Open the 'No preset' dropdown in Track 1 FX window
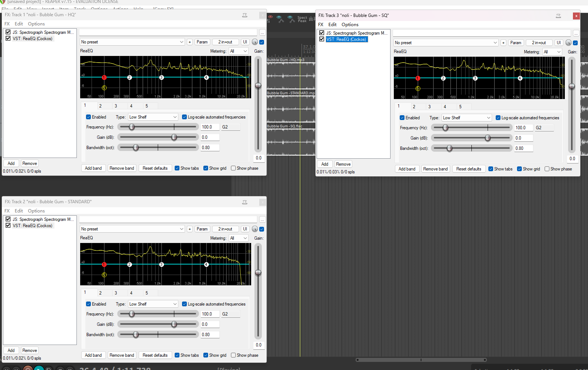 [x=132, y=42]
